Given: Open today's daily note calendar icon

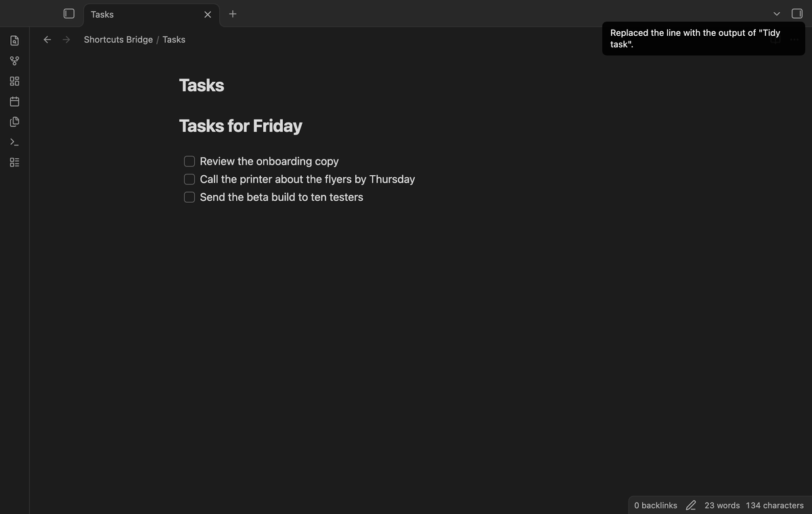Looking at the screenshot, I should point(14,101).
